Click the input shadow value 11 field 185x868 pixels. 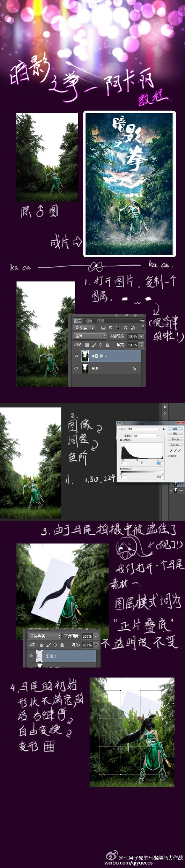click(x=124, y=464)
